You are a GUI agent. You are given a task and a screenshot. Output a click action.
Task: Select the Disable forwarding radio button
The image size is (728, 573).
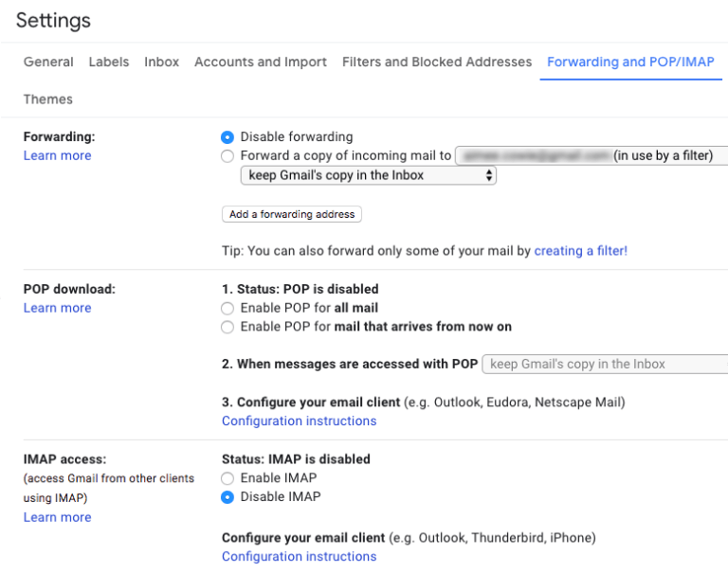pos(227,137)
